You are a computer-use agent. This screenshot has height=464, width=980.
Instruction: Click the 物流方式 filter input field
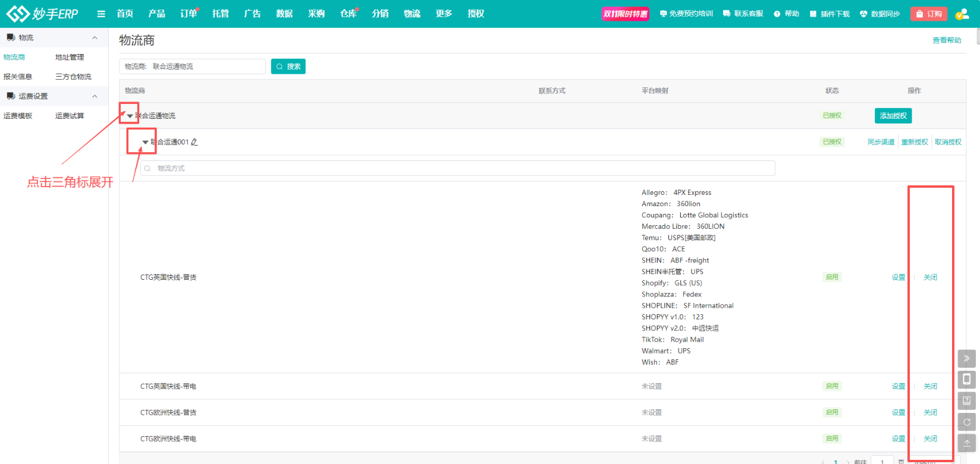pyautogui.click(x=458, y=168)
